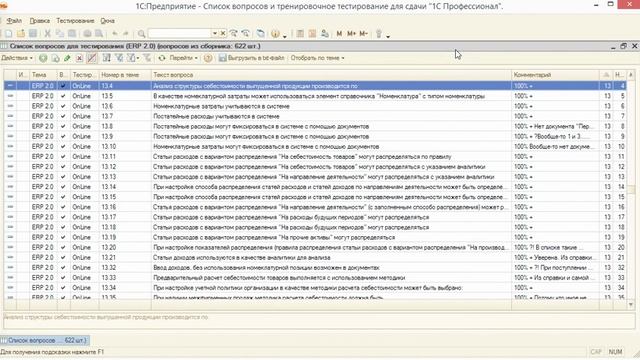This screenshot has width=640, height=360.
Task: Expand the search field history dropdown arrow
Action: 215,33
